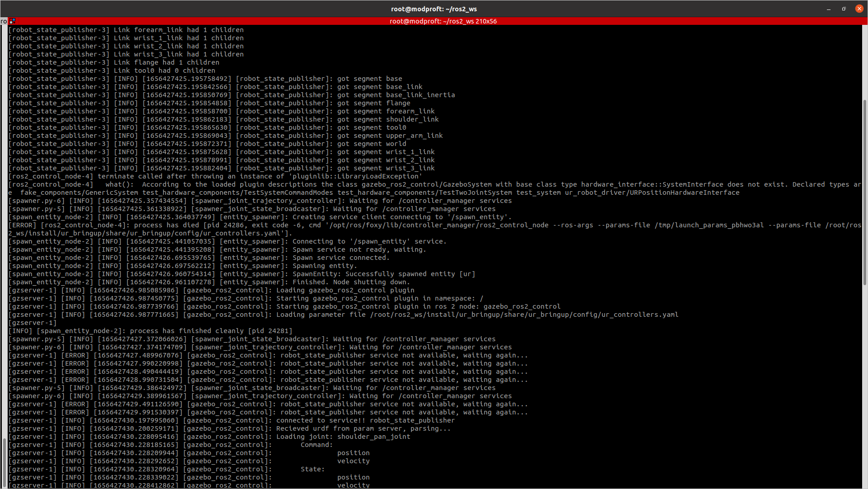Click ERROR line with timestamp '1656427429.991530397'
868x489 pixels.
[x=268, y=412]
